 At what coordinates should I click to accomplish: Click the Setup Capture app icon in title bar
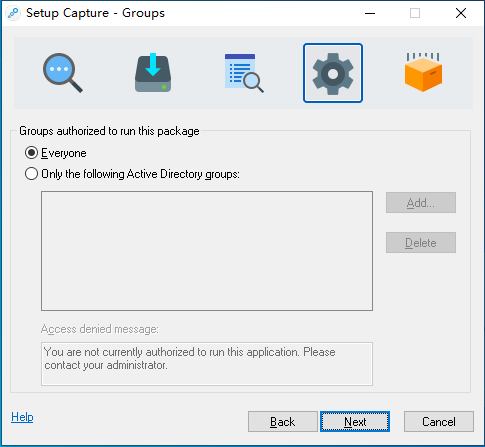(x=13, y=13)
